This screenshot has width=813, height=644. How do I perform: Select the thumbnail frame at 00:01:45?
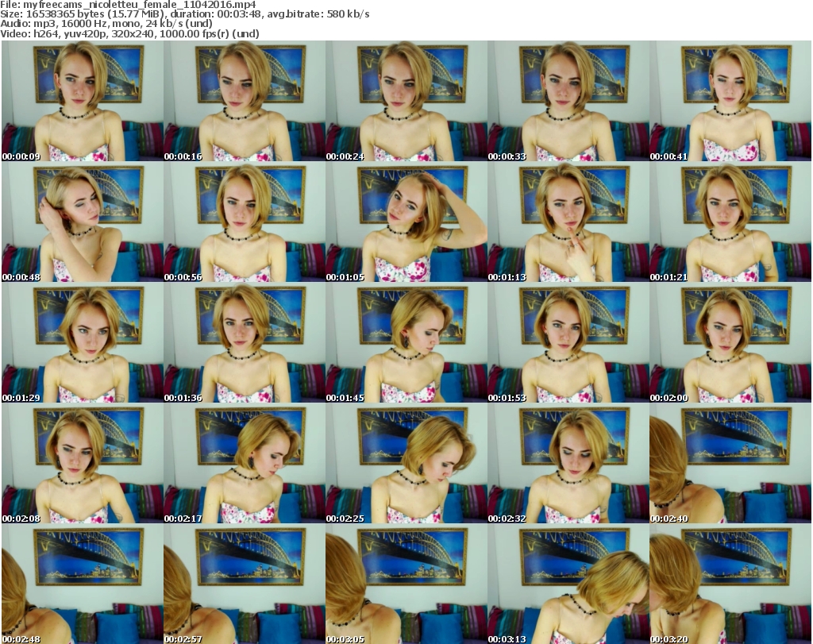pyautogui.click(x=406, y=342)
